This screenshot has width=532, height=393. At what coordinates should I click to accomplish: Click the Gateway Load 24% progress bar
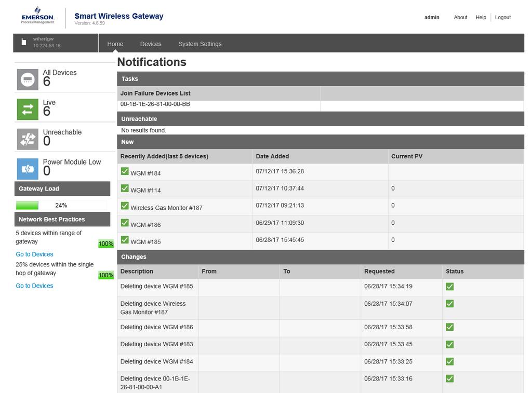coord(61,205)
